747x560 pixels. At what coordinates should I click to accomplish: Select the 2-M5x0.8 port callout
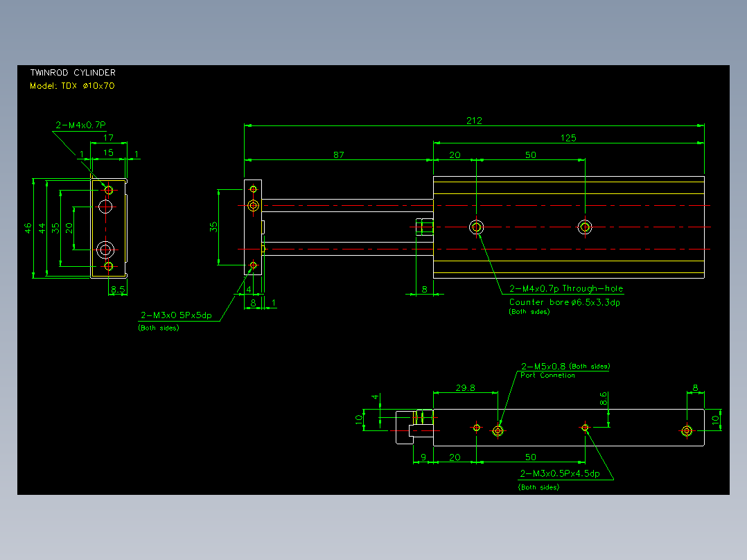[x=543, y=366]
